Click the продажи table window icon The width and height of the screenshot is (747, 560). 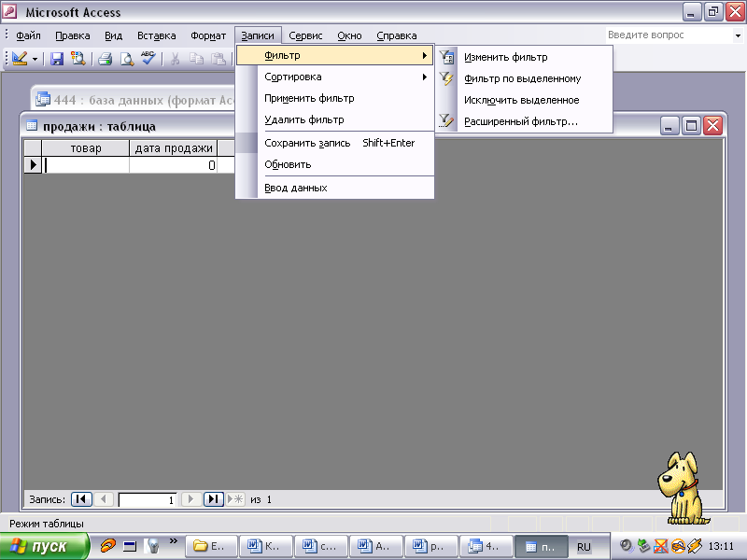[32, 126]
